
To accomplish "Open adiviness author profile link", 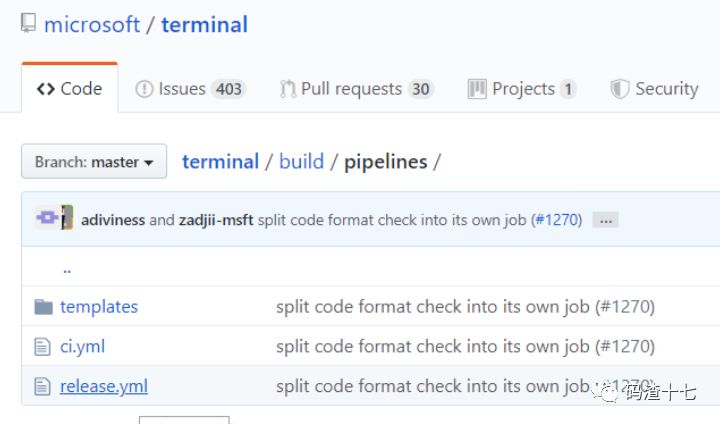I will click(x=113, y=220).
